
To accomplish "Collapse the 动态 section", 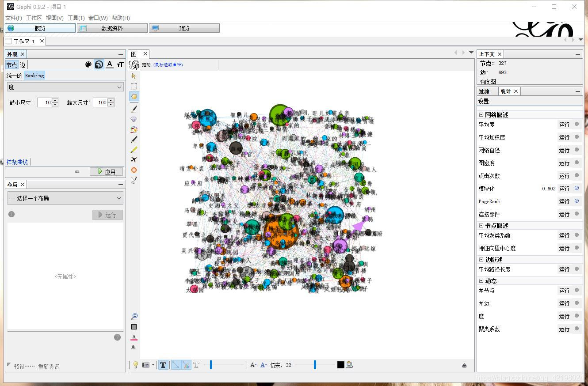I will [481, 281].
